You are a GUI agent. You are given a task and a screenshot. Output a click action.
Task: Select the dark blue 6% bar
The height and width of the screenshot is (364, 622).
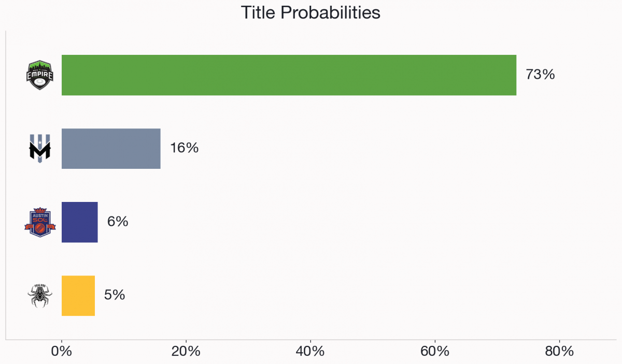pyautogui.click(x=80, y=222)
